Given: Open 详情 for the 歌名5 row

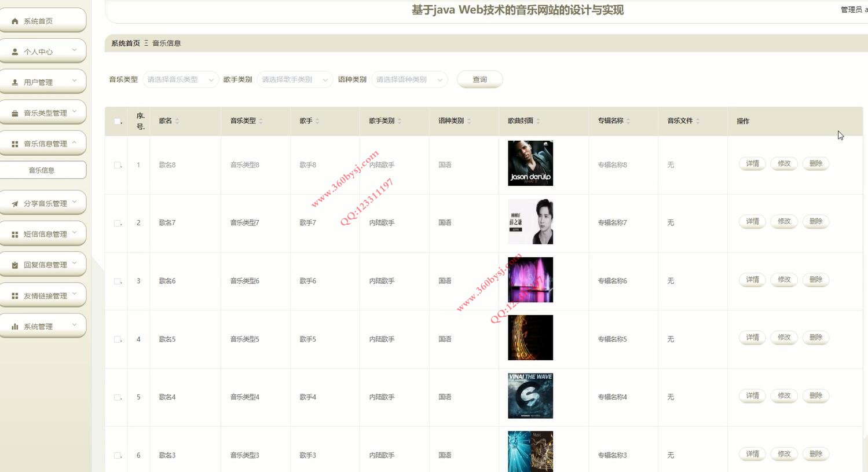Looking at the screenshot, I should tap(752, 338).
